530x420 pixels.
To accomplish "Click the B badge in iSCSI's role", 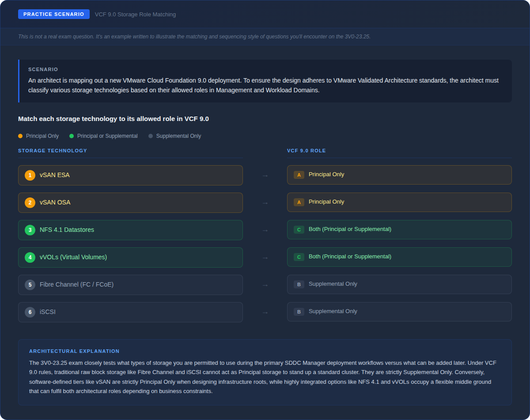I will coord(299,312).
